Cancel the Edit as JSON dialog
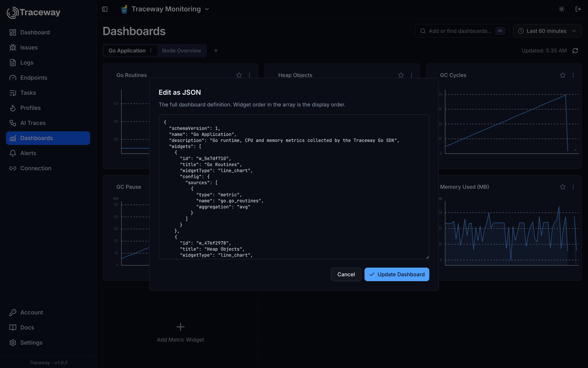 (346, 274)
